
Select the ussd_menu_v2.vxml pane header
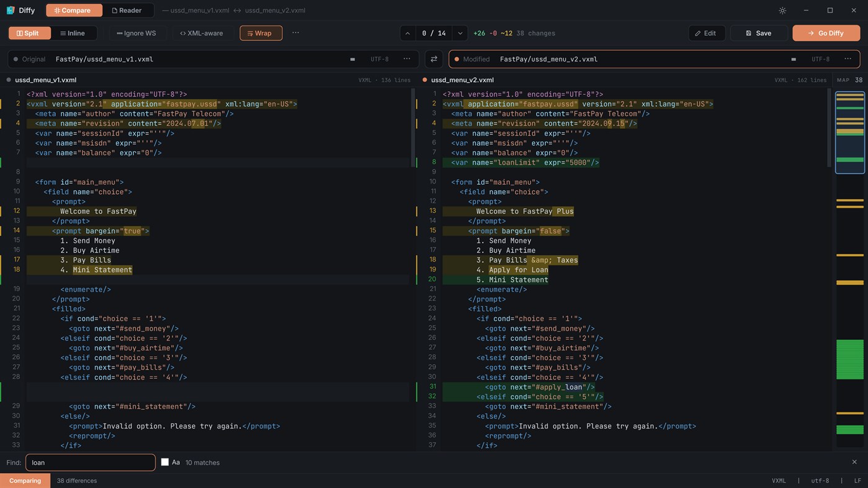tap(625, 80)
